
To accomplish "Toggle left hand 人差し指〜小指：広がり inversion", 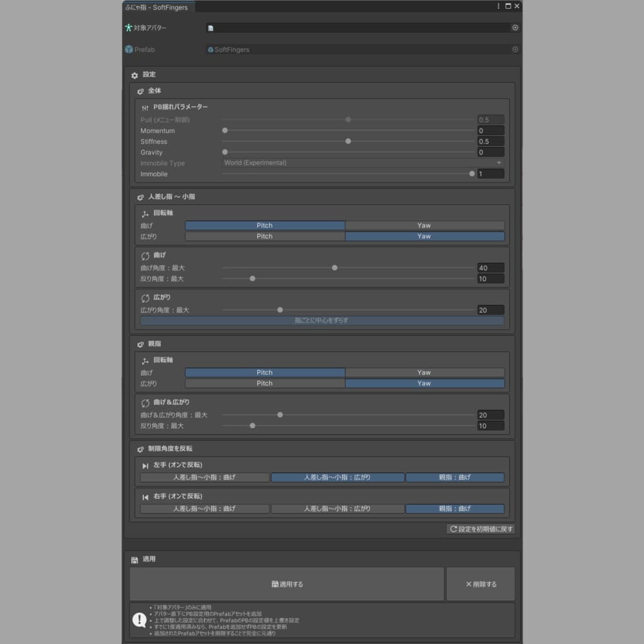I will click(337, 477).
